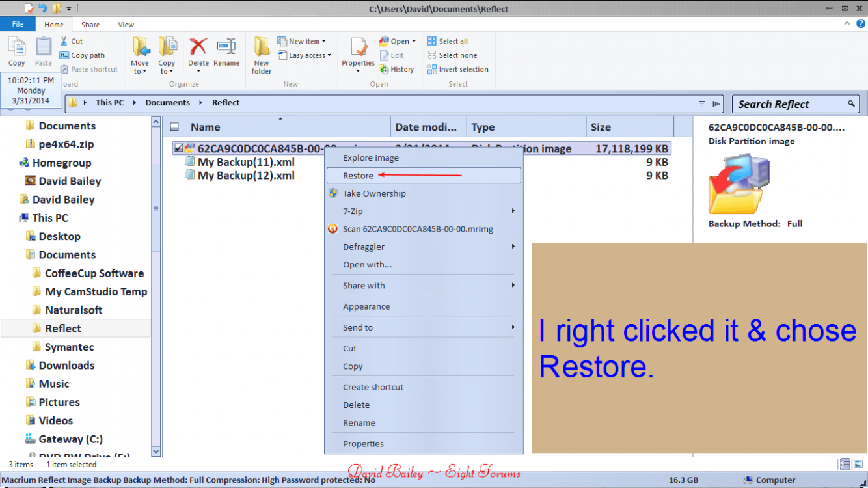Click Appearance in context menu

coord(424,306)
